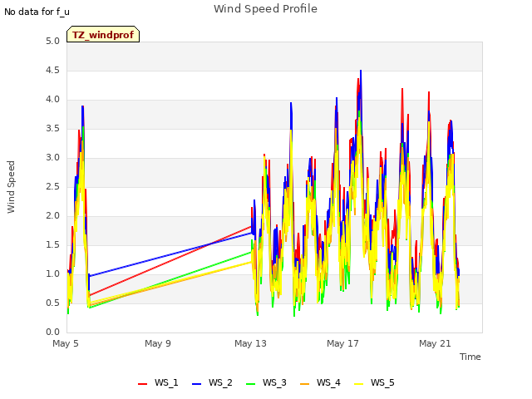Click the 3.0 y-axis tick label
Screen dimensions: 532x399
[x=53, y=157]
